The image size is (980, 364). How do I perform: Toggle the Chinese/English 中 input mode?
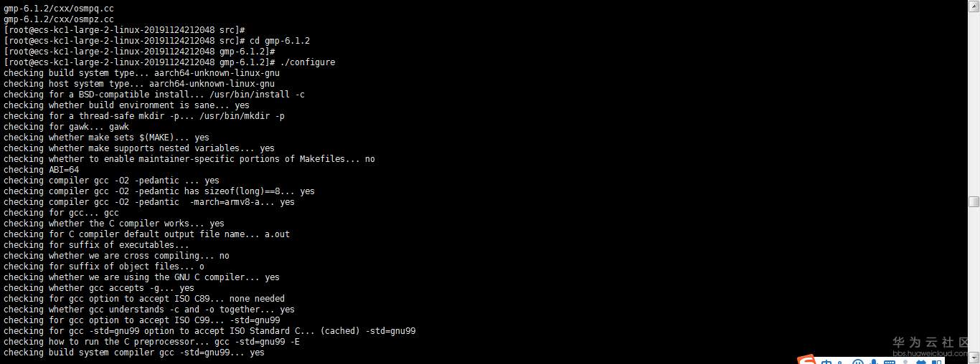(826, 362)
